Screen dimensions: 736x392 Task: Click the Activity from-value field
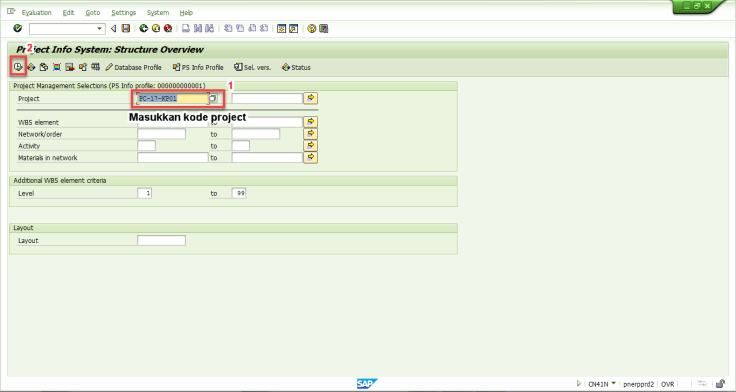(x=146, y=146)
